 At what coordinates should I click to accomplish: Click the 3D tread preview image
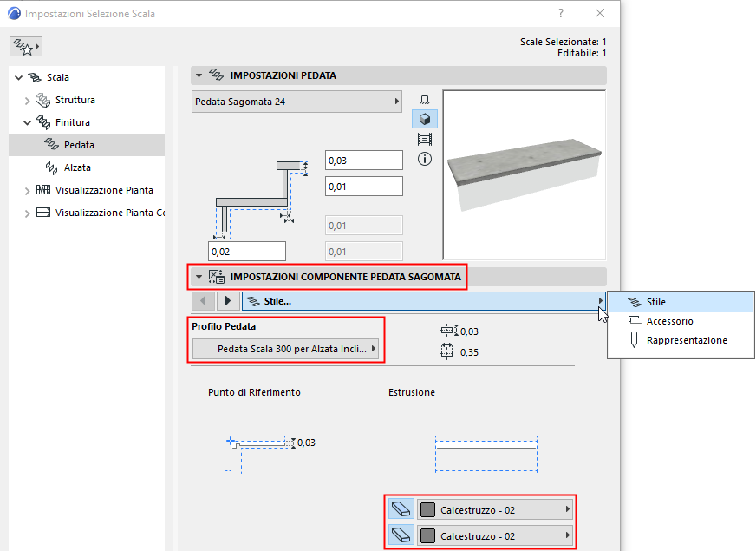point(525,175)
